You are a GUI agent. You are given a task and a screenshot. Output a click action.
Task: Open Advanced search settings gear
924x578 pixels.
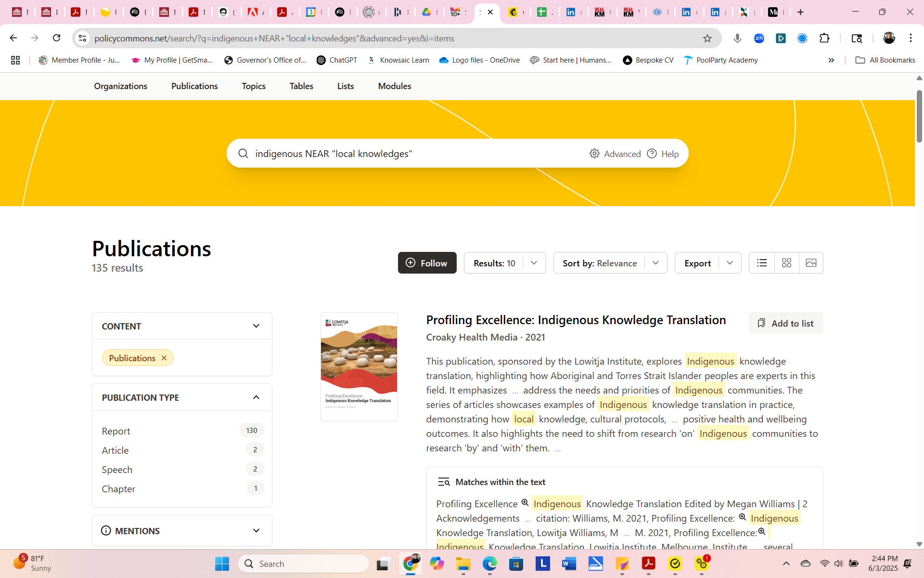point(595,154)
